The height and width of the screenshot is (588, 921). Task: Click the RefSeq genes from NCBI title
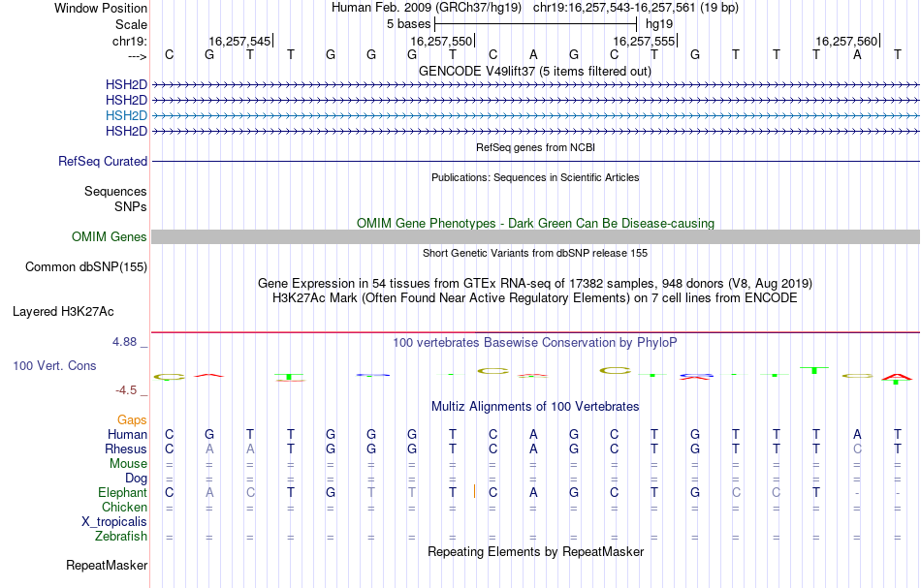[535, 148]
